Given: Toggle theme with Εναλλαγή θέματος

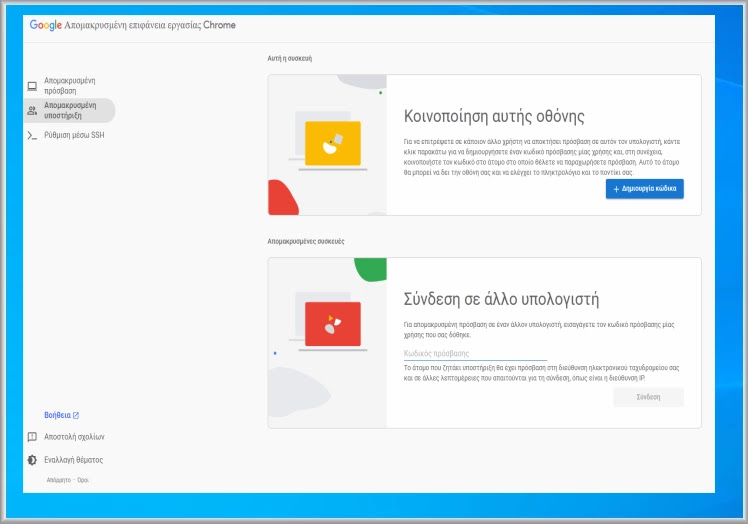Looking at the screenshot, I should (x=73, y=460).
